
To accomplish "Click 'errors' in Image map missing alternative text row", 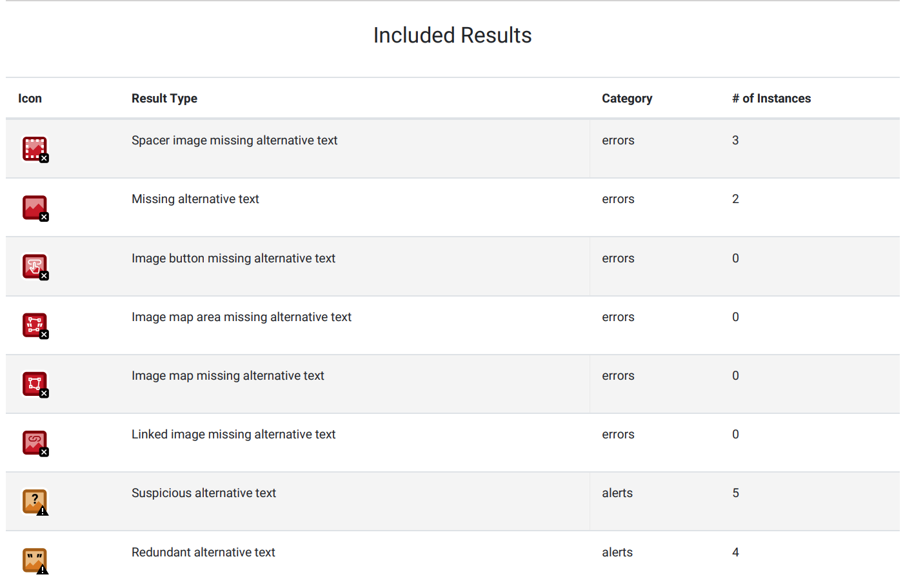I will (618, 376).
